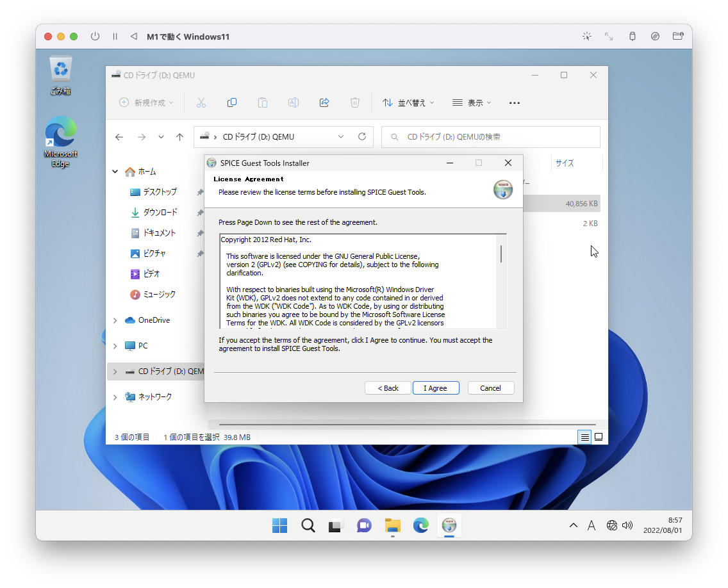728x588 pixels.
Task: Refresh the CD drive folder view
Action: 362,137
